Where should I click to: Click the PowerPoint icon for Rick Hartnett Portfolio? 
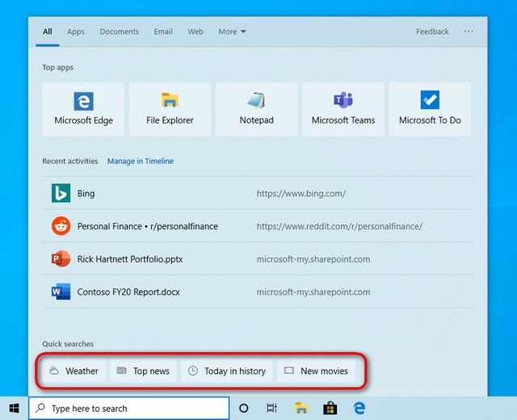(61, 258)
